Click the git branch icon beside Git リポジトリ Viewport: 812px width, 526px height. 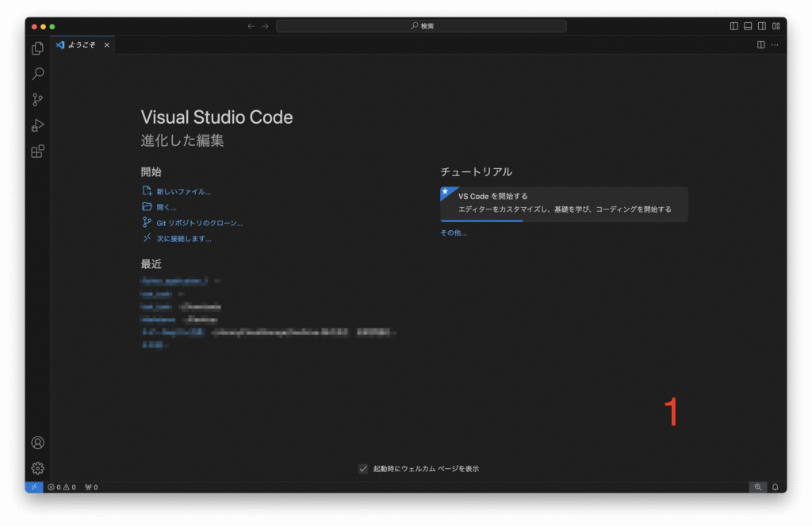pos(147,222)
